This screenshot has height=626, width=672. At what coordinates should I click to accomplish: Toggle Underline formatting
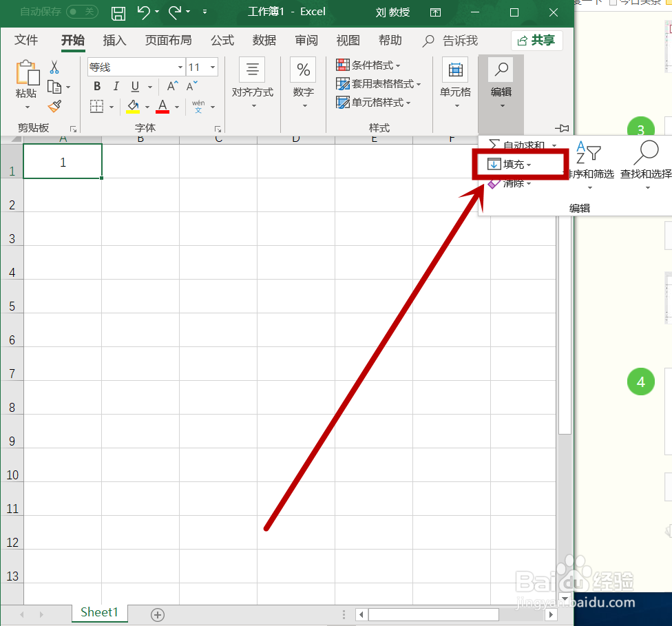tap(135, 87)
